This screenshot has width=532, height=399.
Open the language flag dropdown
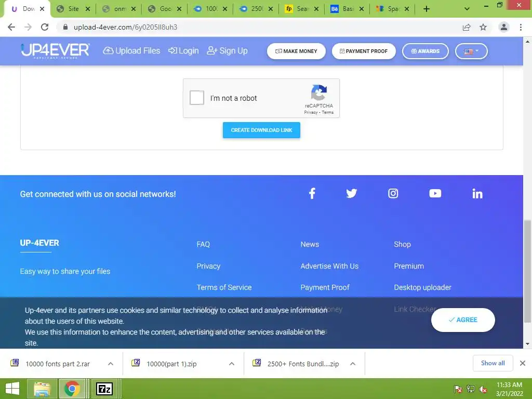[x=471, y=51]
